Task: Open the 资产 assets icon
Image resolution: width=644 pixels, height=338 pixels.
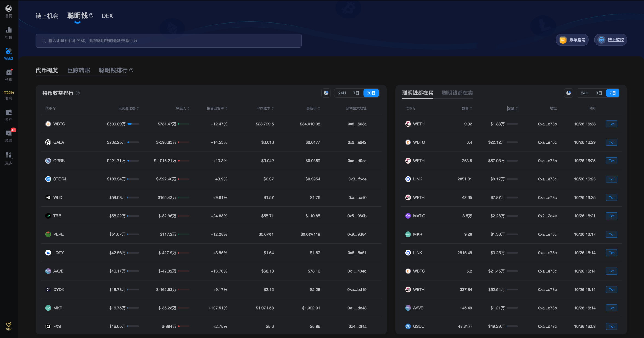Action: point(8,115)
